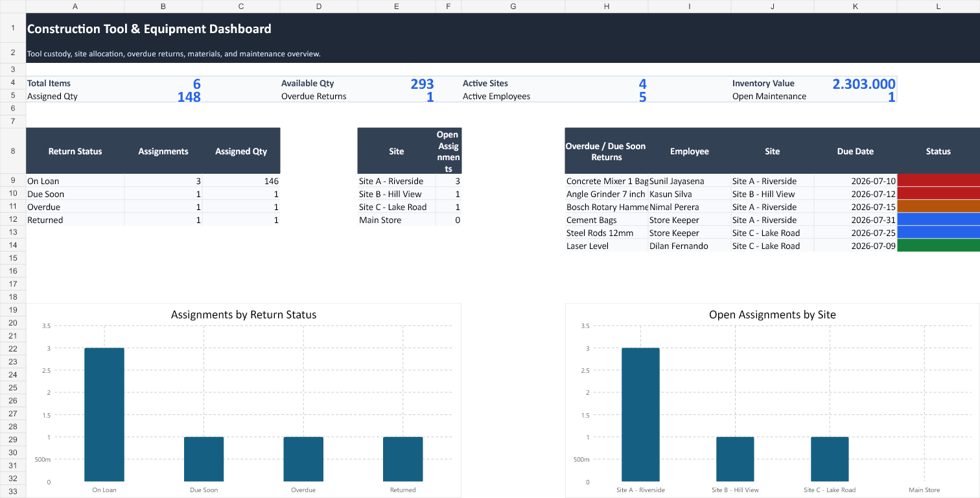Select the Overdue Returns label cell
Image resolution: width=980 pixels, height=498 pixels.
(x=319, y=96)
